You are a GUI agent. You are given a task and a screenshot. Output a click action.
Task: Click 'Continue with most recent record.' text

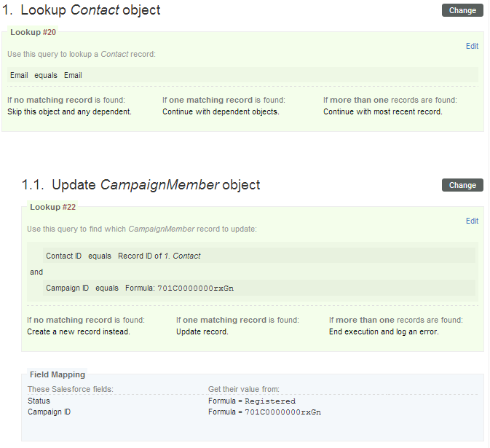click(383, 111)
